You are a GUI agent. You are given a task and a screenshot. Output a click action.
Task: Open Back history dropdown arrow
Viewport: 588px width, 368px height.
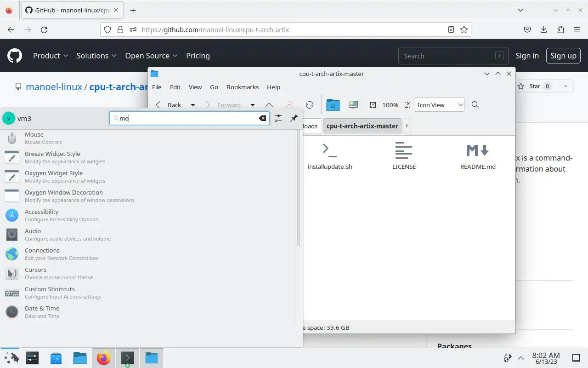pos(193,105)
